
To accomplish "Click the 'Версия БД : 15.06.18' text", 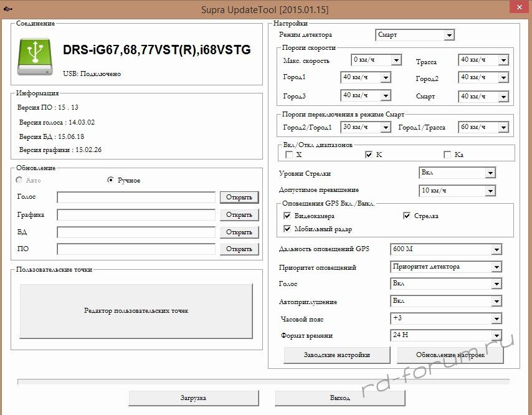I will tap(52, 136).
